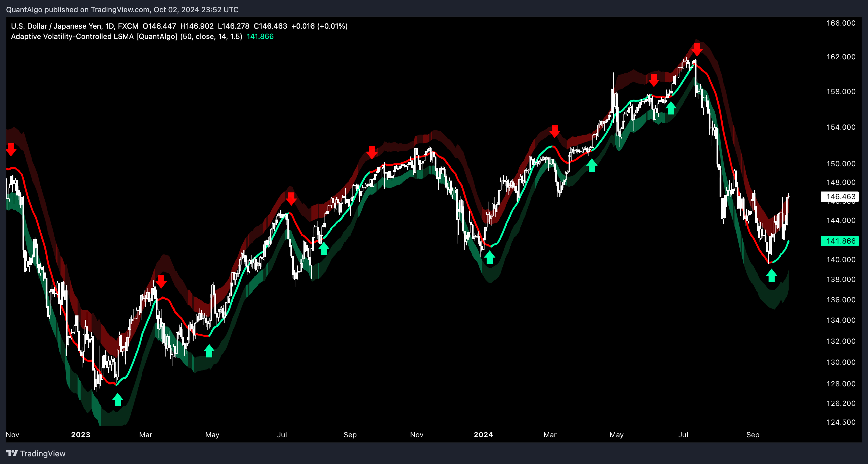Click the 134.000 price axis label
Image resolution: width=868 pixels, height=464 pixels.
click(841, 320)
